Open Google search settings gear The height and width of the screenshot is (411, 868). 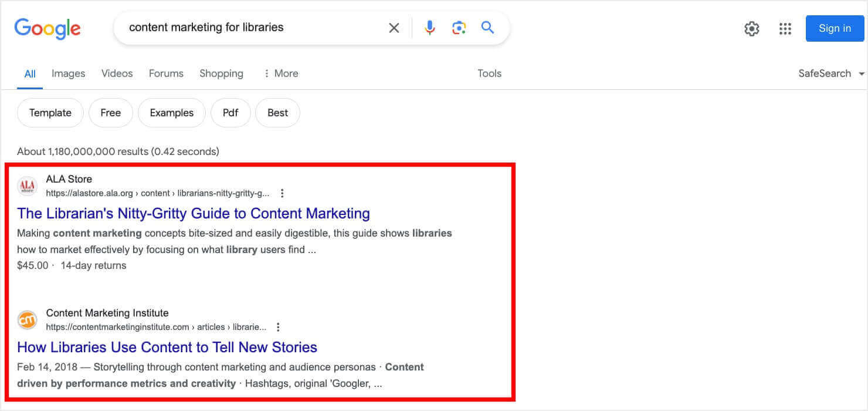(751, 28)
